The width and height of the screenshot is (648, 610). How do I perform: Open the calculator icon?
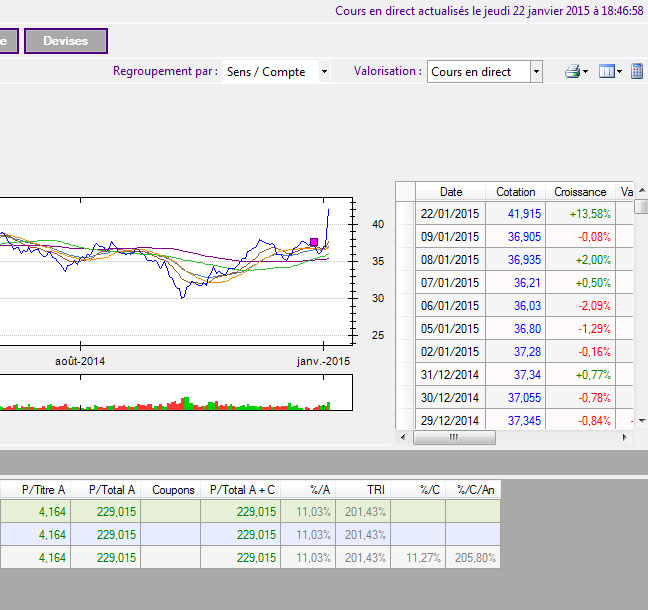[637, 72]
